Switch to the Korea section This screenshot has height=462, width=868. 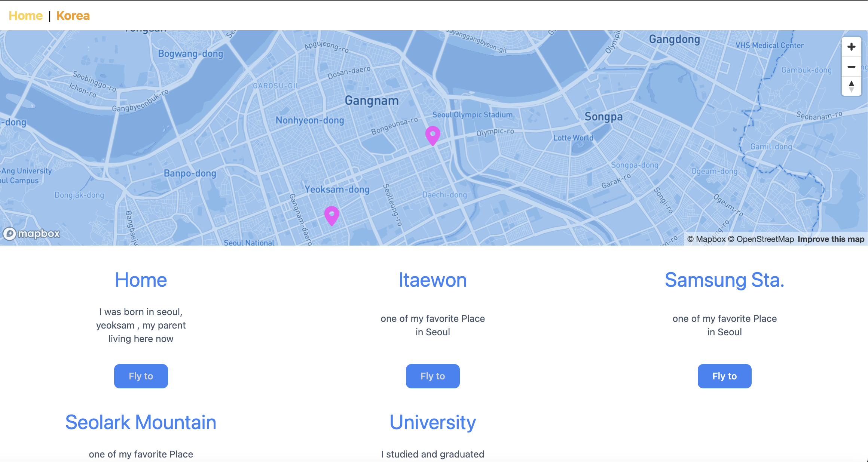point(73,15)
